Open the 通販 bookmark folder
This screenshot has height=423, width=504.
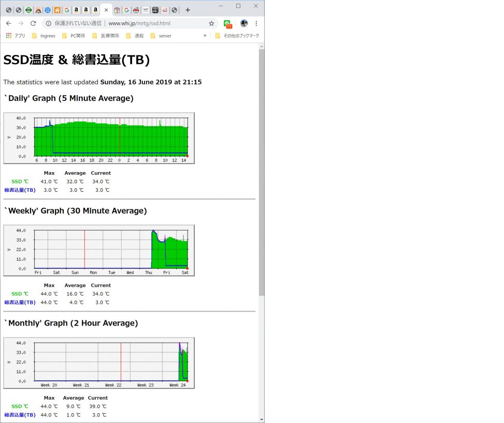point(135,36)
